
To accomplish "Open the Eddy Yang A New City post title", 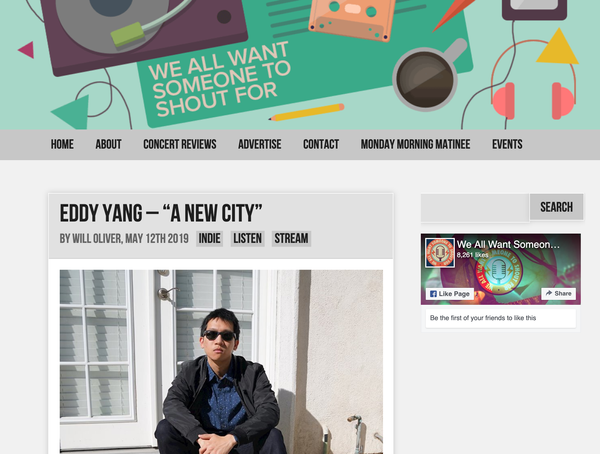I will tap(161, 213).
